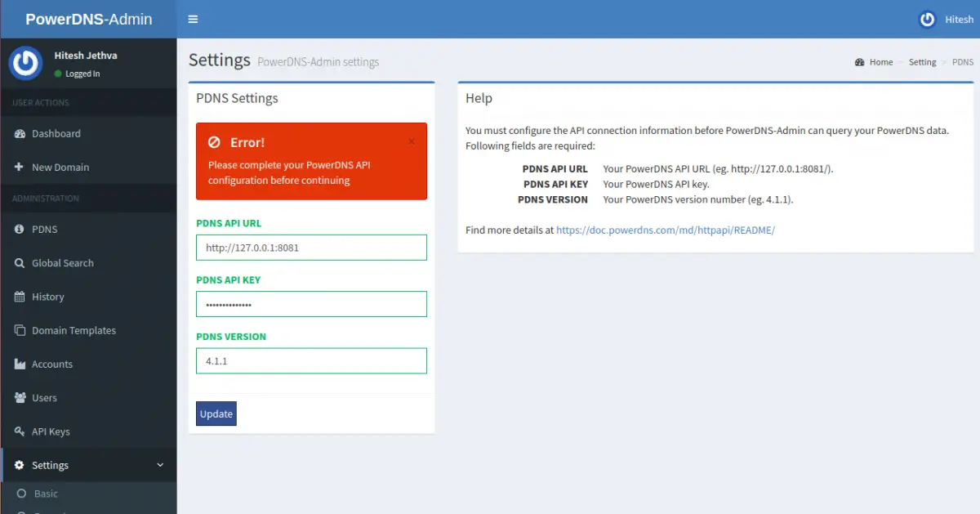Dismiss the API configuration error message
The width and height of the screenshot is (980, 514).
tap(412, 141)
